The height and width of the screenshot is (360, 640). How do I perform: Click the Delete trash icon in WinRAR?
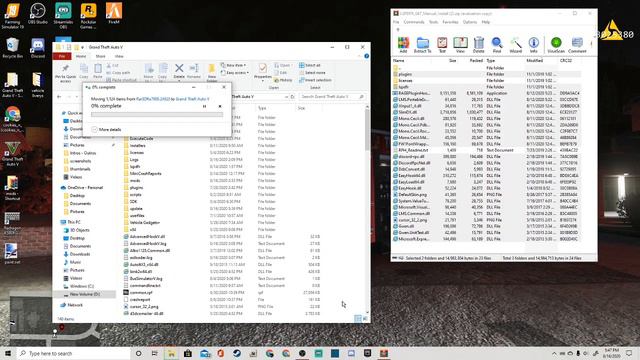coord(478,45)
